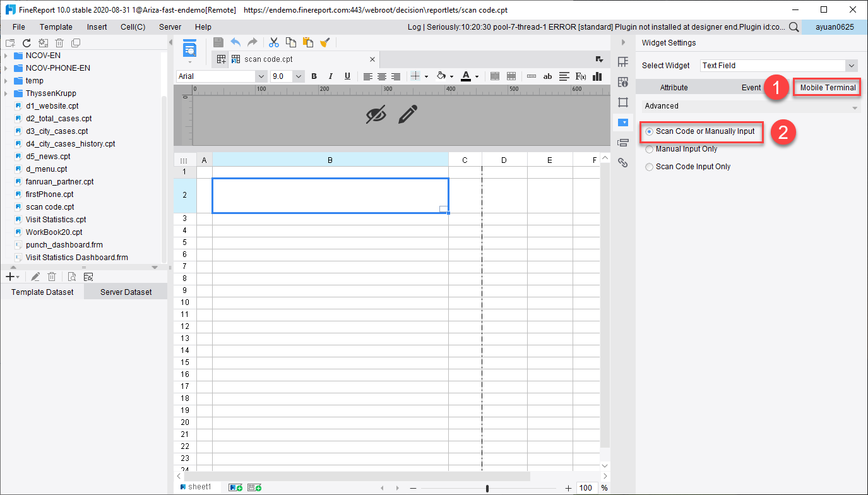
Task: Center align the cell text
Action: pos(382,76)
